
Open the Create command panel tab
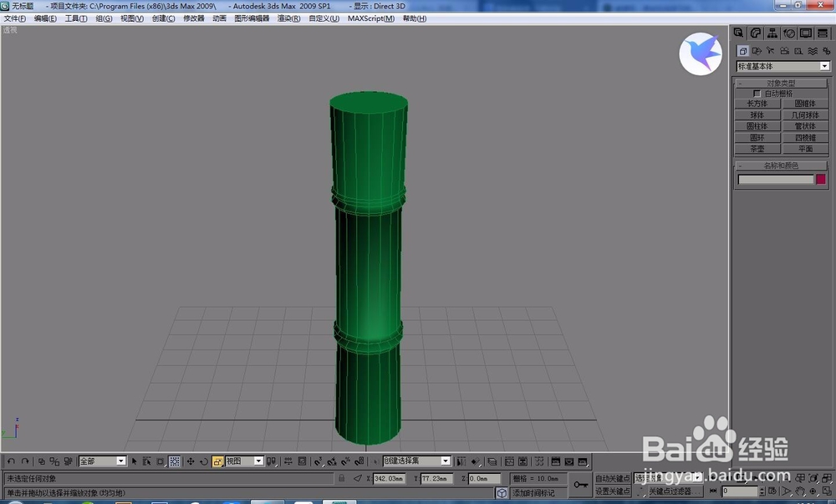pos(738,33)
